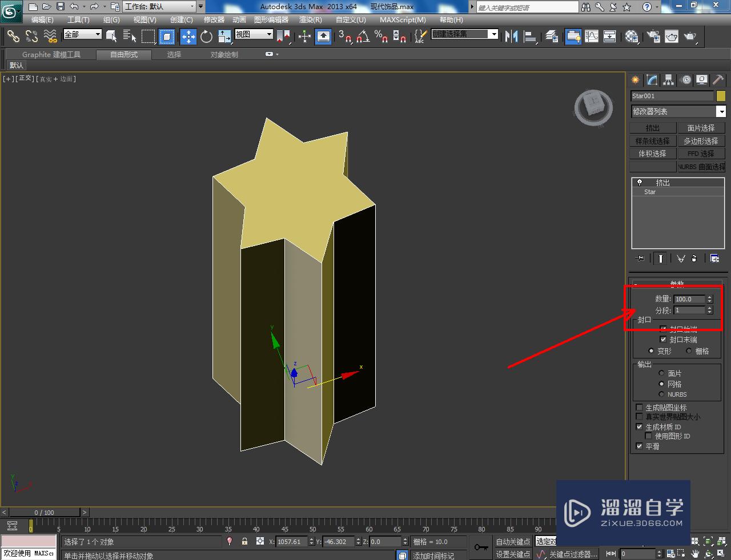The width and height of the screenshot is (731, 560).
Task: Toggle Percent Snap icon
Action: (x=381, y=36)
